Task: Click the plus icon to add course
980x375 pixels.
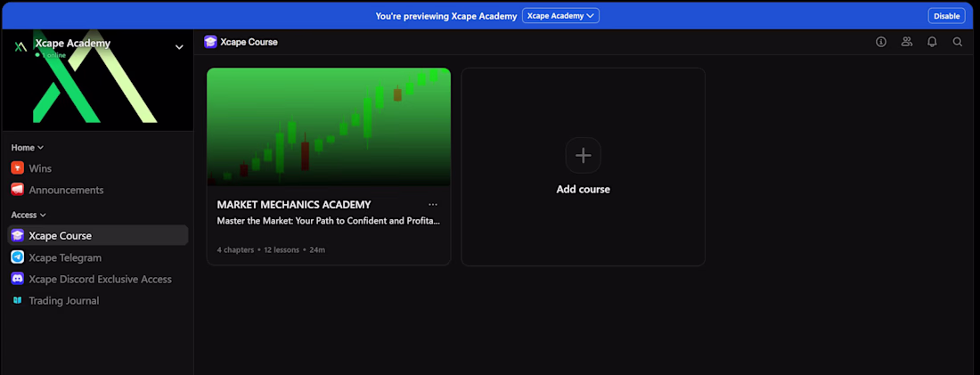Action: [584, 155]
